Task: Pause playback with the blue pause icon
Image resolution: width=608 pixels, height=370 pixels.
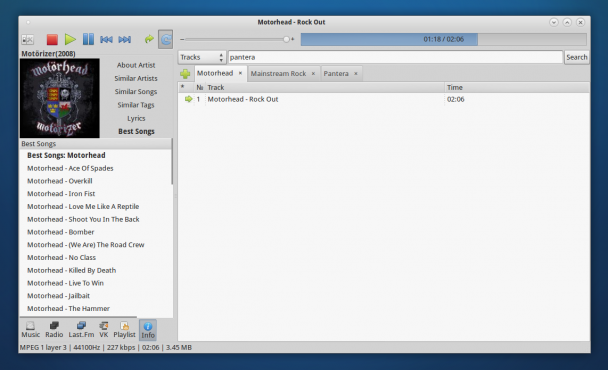Action: click(88, 39)
